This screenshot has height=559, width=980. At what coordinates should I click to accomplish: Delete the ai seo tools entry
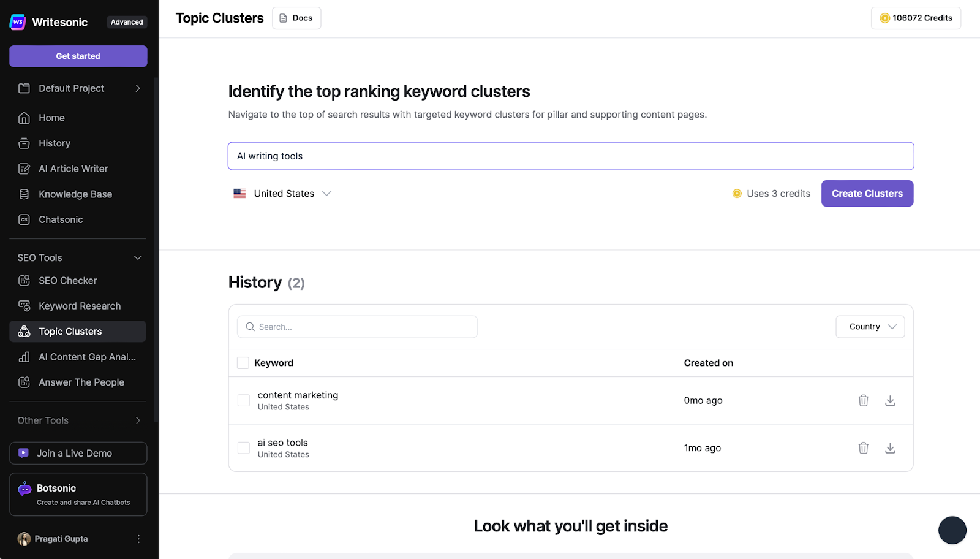[864, 448]
